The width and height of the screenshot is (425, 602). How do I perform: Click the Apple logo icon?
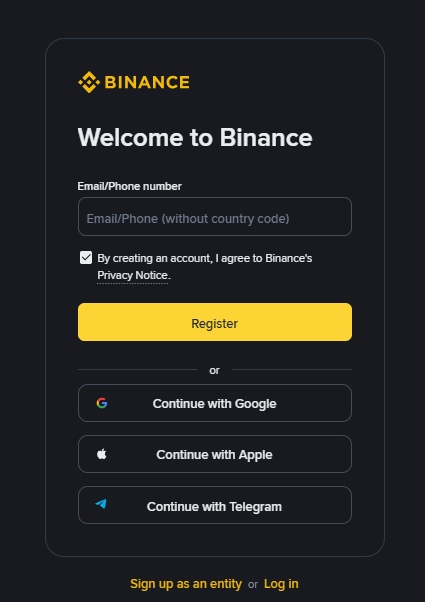tap(102, 454)
